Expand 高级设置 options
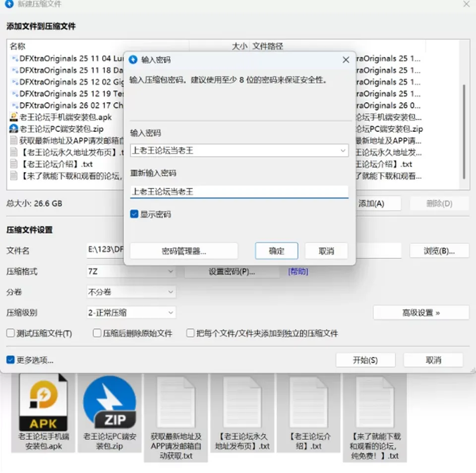This screenshot has width=476, height=473. (421, 312)
